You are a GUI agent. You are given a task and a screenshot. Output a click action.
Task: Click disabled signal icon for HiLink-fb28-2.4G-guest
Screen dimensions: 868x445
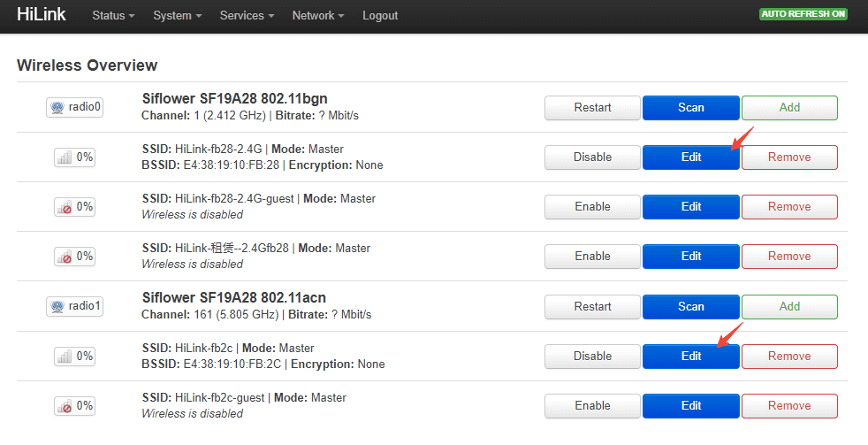click(75, 207)
